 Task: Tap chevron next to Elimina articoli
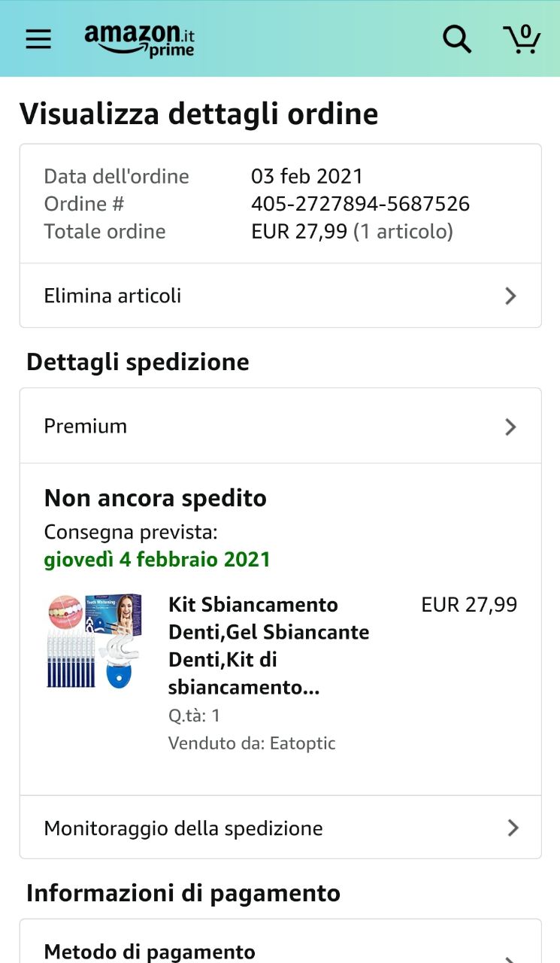tap(510, 296)
